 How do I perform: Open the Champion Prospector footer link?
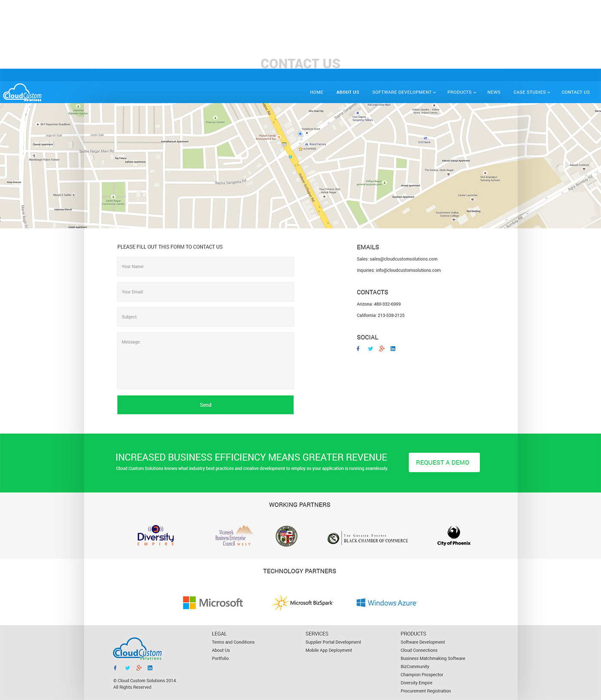coord(422,675)
